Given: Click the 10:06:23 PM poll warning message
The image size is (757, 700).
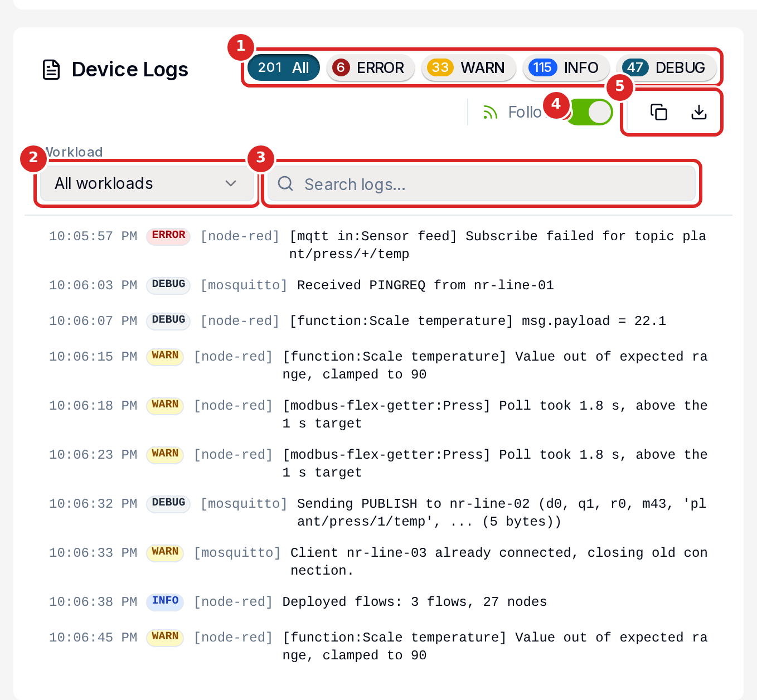Looking at the screenshot, I should click(x=495, y=464).
